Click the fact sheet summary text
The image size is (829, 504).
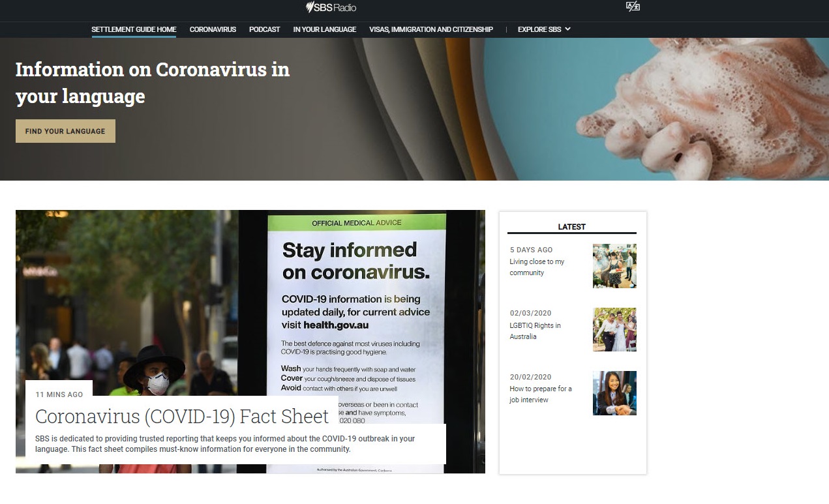225,443
